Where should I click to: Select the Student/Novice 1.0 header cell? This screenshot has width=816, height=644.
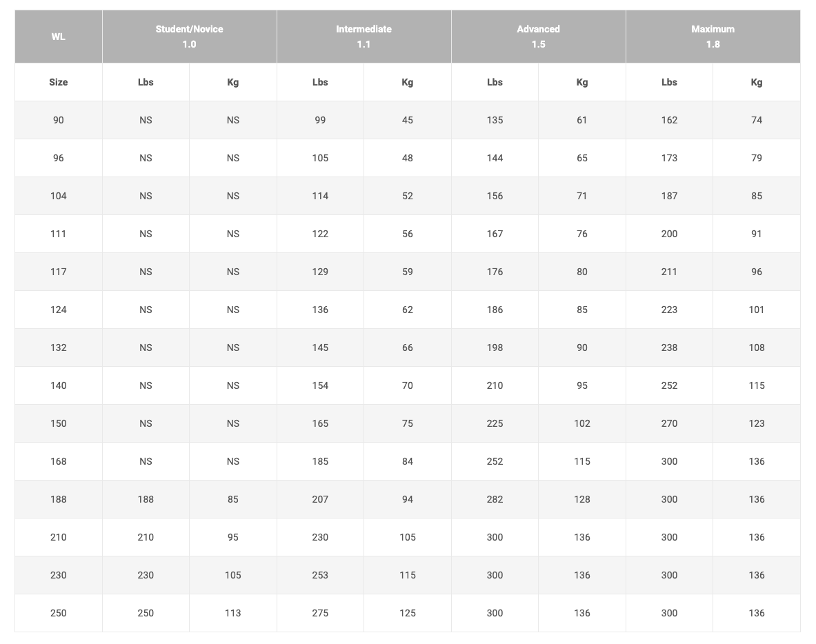(x=190, y=37)
